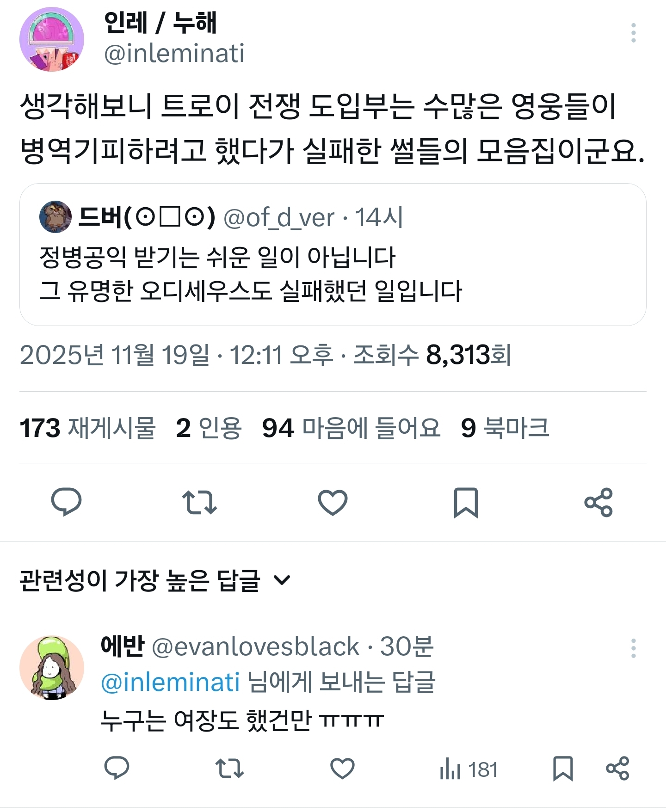666x812 pixels.
Task: Repost the main tweet
Action: (199, 502)
